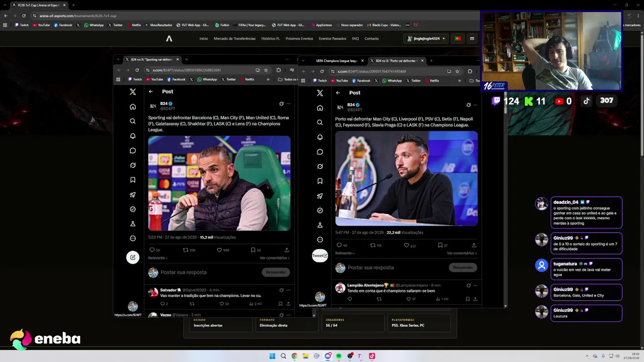644x362 pixels.
Task: Click the Tweet compose button
Action: coord(320,255)
